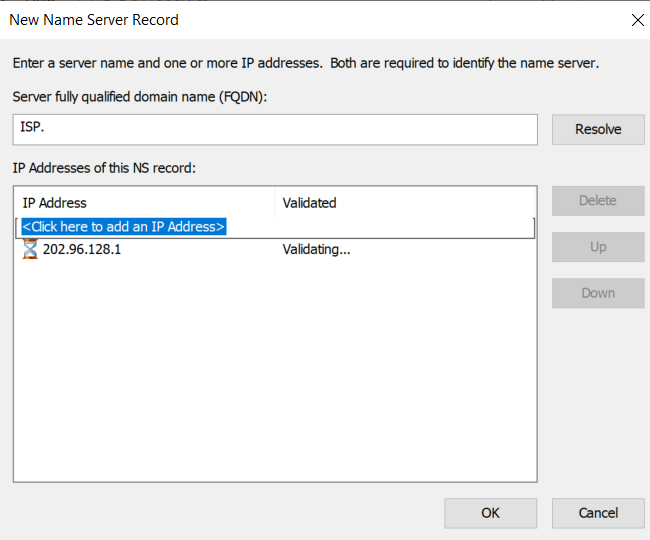Select the 202.96.128.1 address entry
Screen dimensions: 650x540
[82, 249]
